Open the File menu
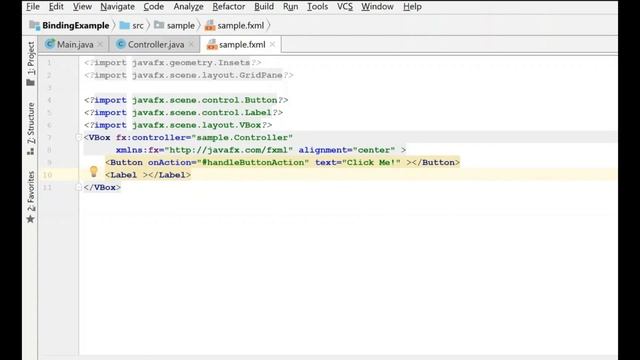This screenshot has height=360, width=640. (x=33, y=7)
